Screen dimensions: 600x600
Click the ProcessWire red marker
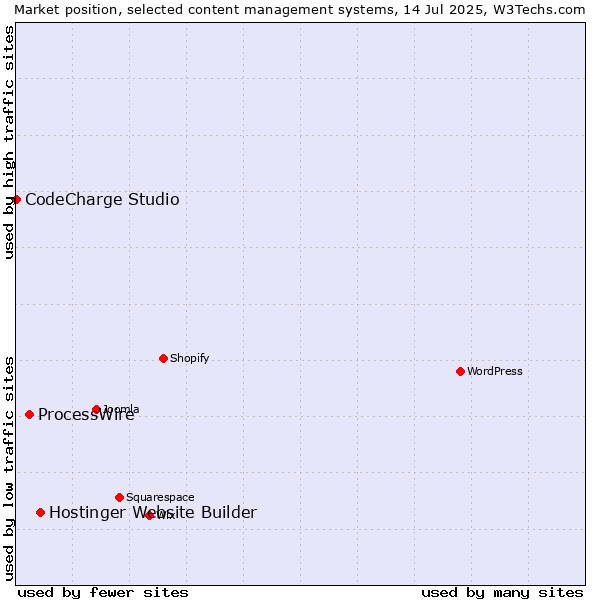tap(29, 414)
